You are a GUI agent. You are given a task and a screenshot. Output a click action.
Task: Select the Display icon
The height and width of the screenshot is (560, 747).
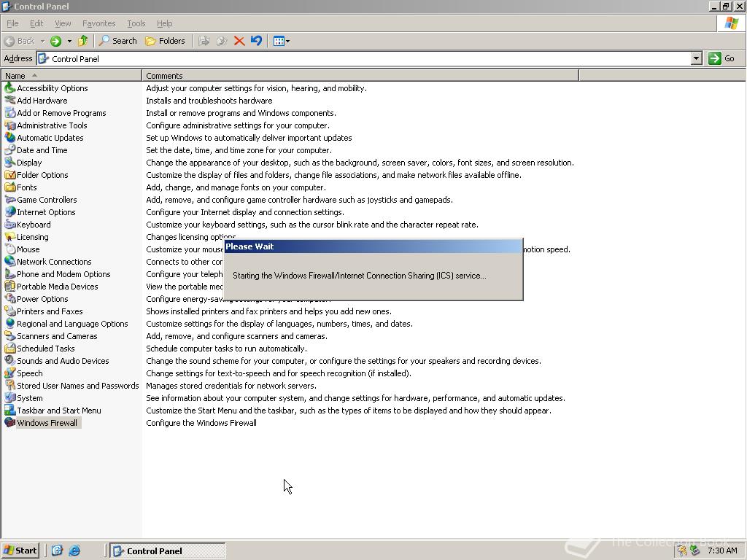coord(9,163)
